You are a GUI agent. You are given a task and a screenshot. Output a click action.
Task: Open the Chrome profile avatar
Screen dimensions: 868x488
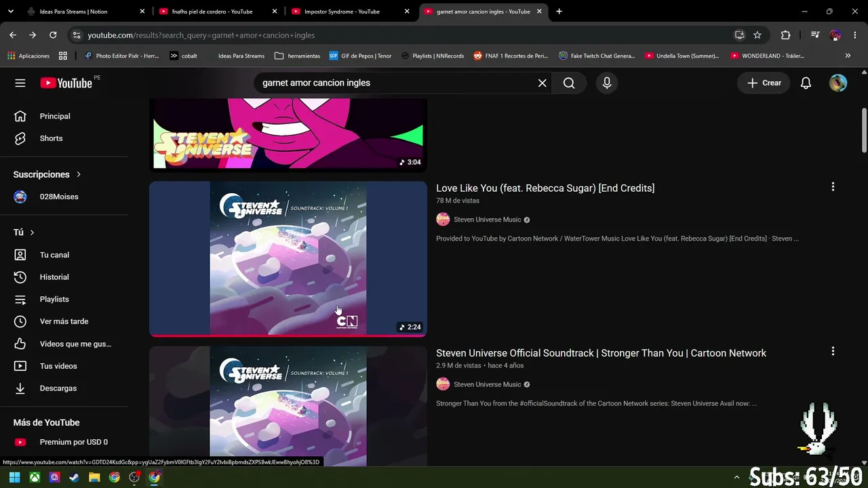[x=835, y=35]
